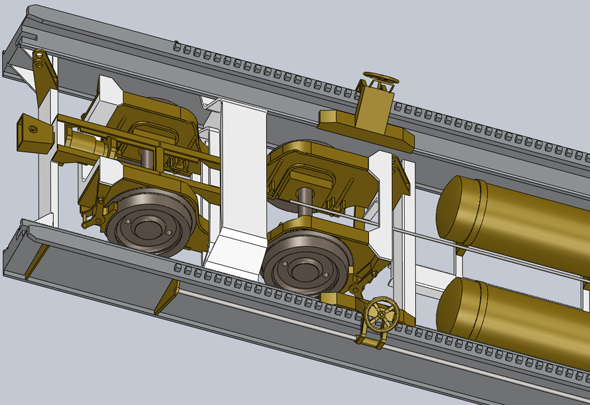Click the golden coupler block at left end
Screen dimensions: 590x405
(x=35, y=133)
